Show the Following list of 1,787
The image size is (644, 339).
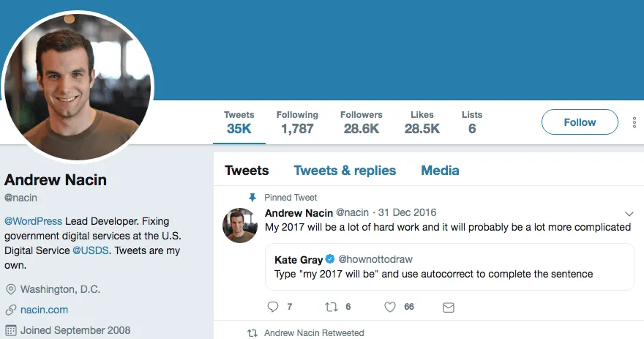(297, 122)
